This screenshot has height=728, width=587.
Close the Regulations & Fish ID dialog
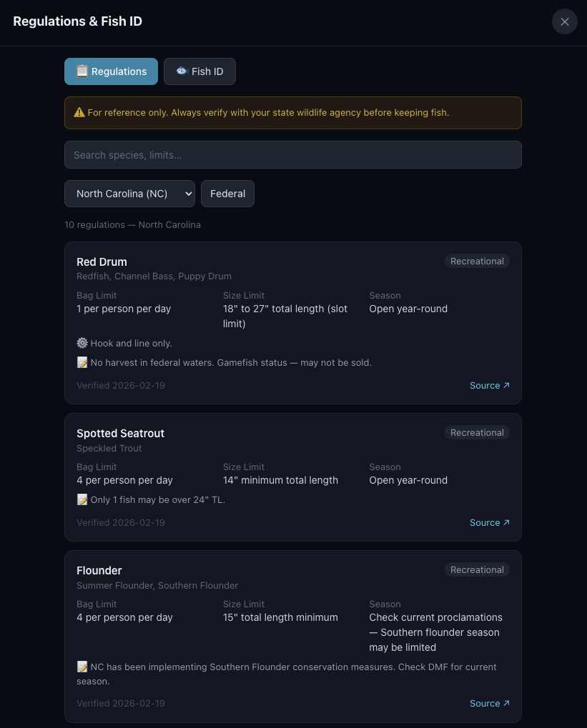pos(564,21)
